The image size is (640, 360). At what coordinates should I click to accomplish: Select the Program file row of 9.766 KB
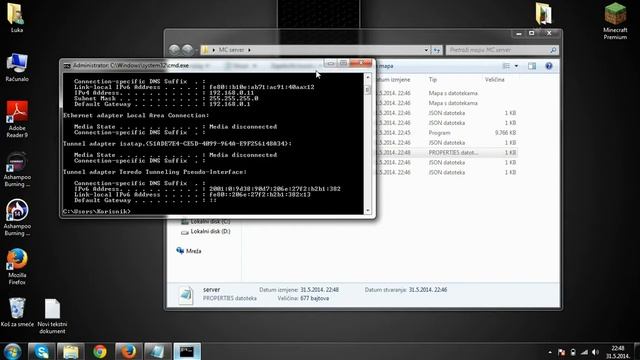[x=446, y=133]
